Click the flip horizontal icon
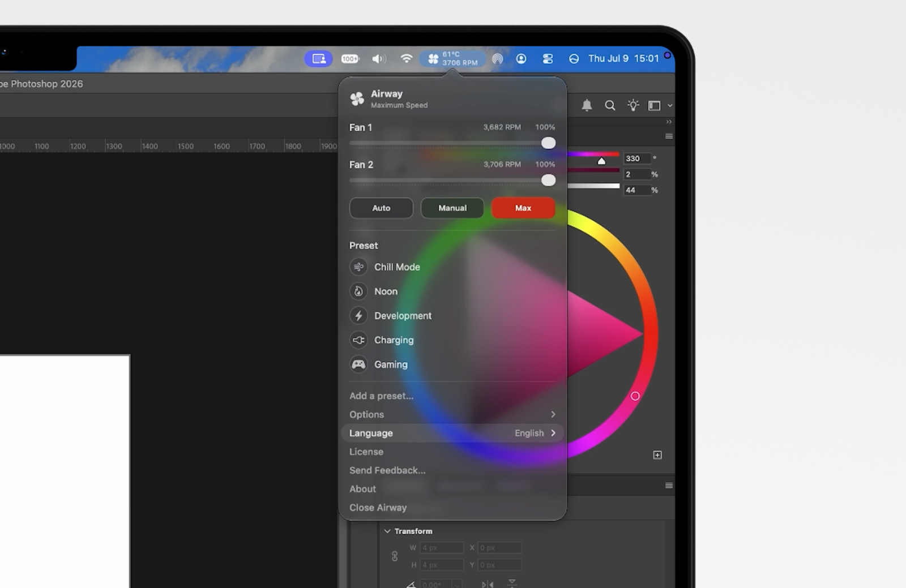906x588 pixels. [x=488, y=584]
